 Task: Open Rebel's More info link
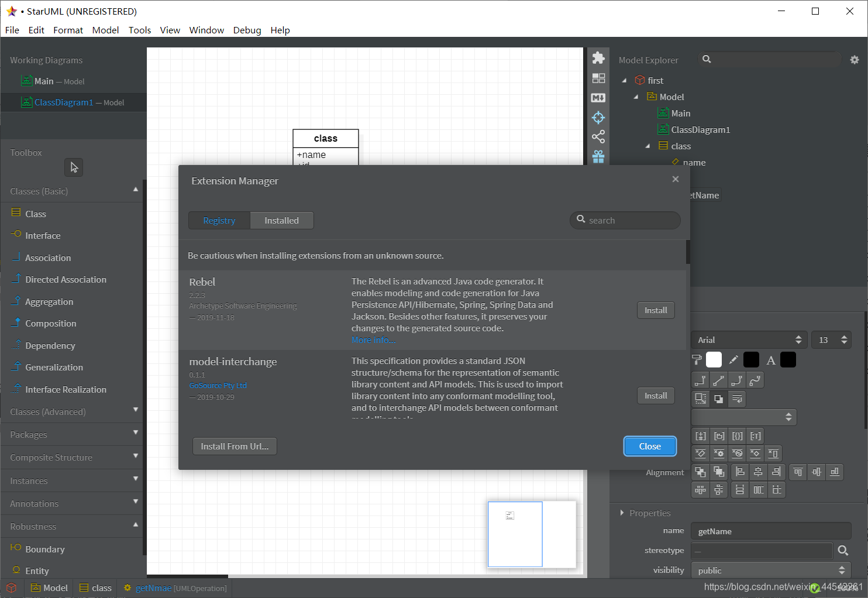pyautogui.click(x=373, y=340)
